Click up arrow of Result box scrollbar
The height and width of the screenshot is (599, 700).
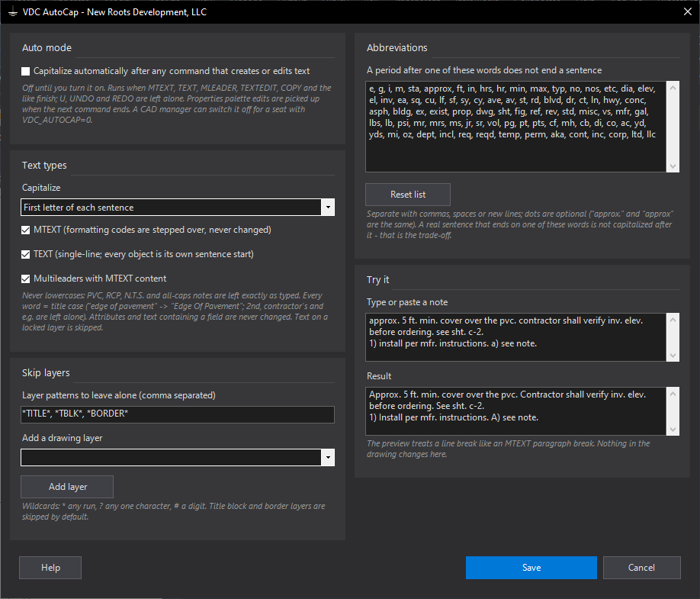coord(673,394)
